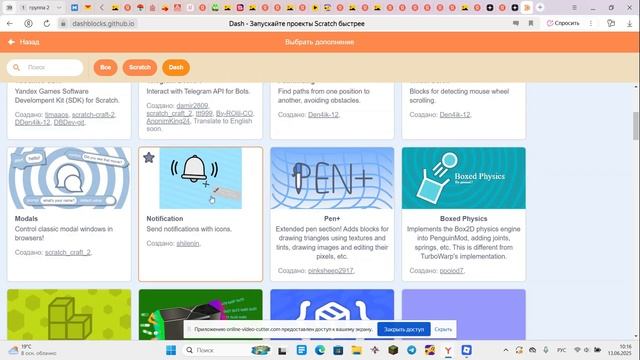This screenshot has width=640, height=360.
Task: Open Minecraft block icon in taskbar
Action: pyautogui.click(x=393, y=350)
